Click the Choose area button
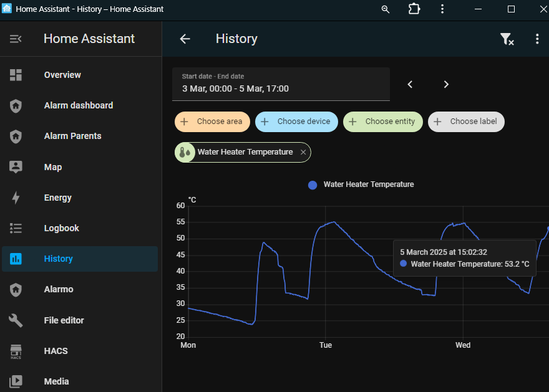The width and height of the screenshot is (549, 392). [212, 122]
